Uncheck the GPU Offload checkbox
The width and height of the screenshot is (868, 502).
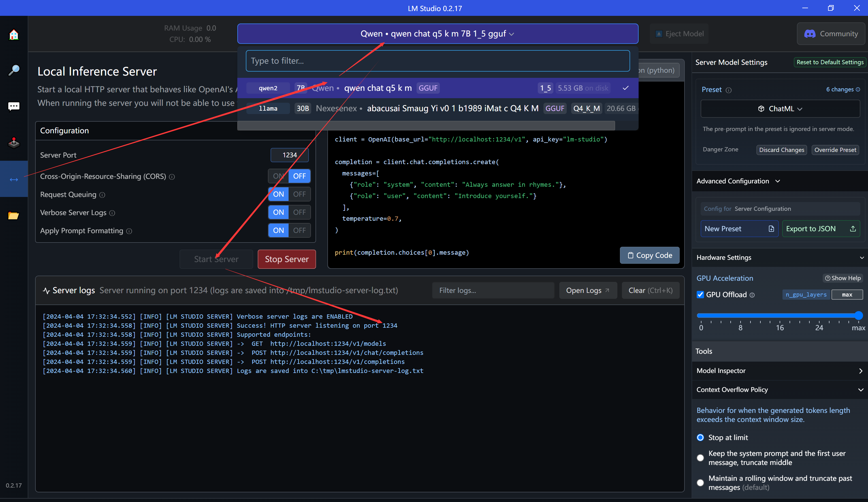[700, 295]
